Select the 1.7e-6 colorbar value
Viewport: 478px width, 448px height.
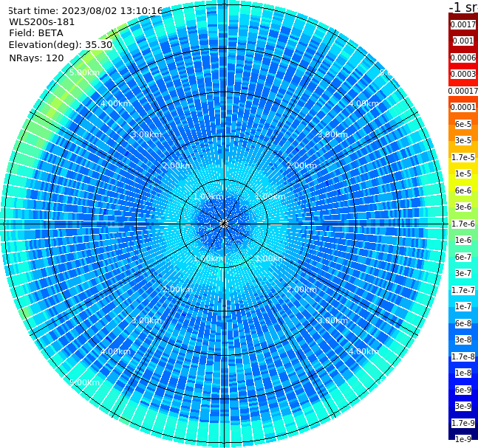pyautogui.click(x=463, y=224)
